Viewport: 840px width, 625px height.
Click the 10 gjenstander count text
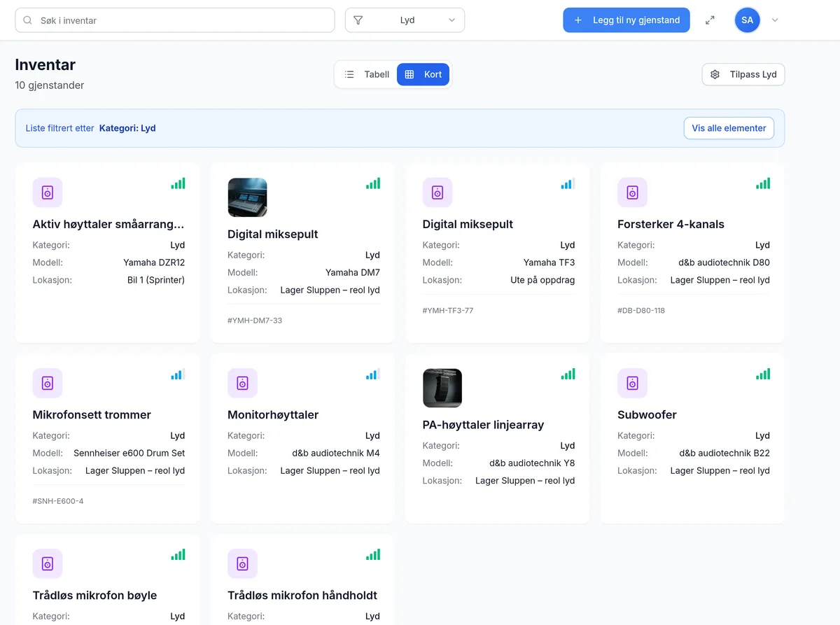pos(50,85)
